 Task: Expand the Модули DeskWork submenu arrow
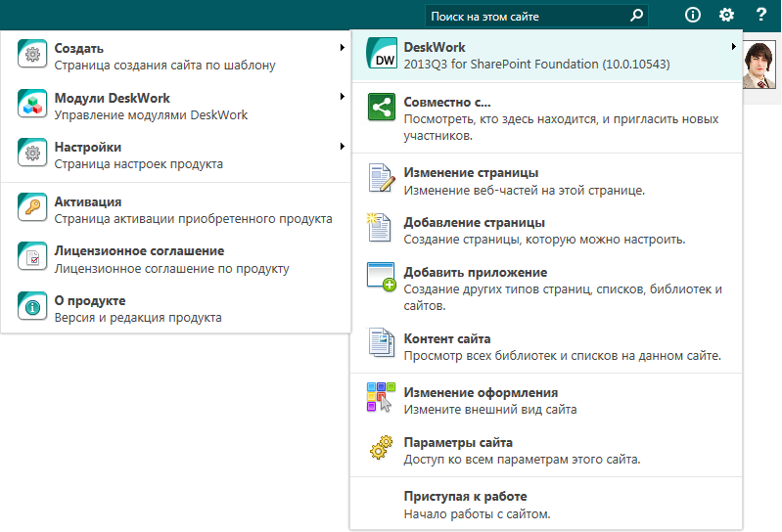(343, 97)
